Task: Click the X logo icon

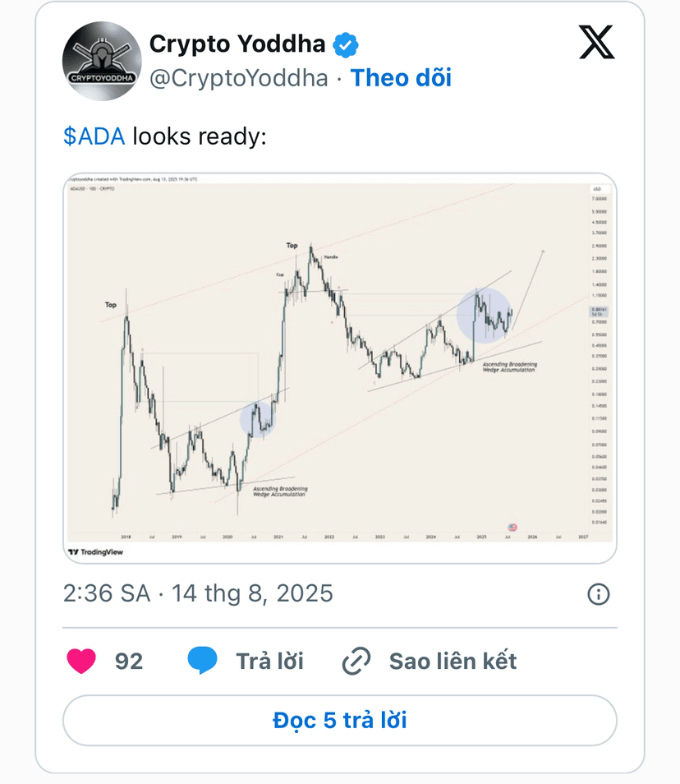Action: click(597, 43)
